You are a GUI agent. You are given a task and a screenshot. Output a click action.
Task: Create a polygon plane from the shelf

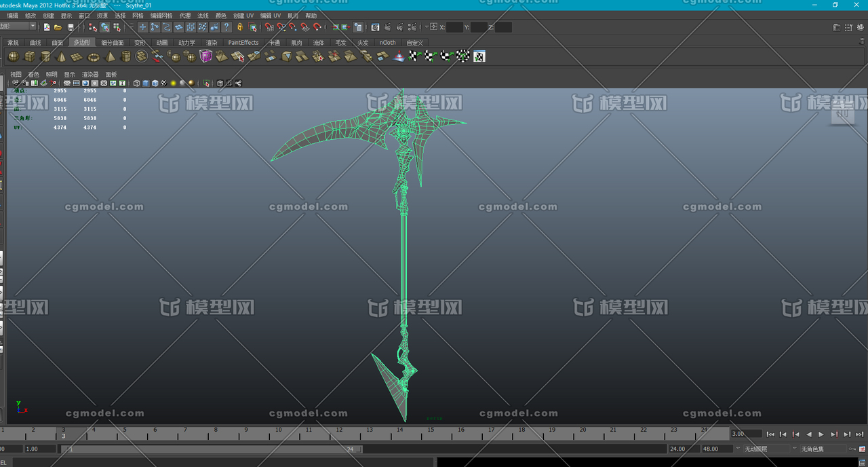77,56
